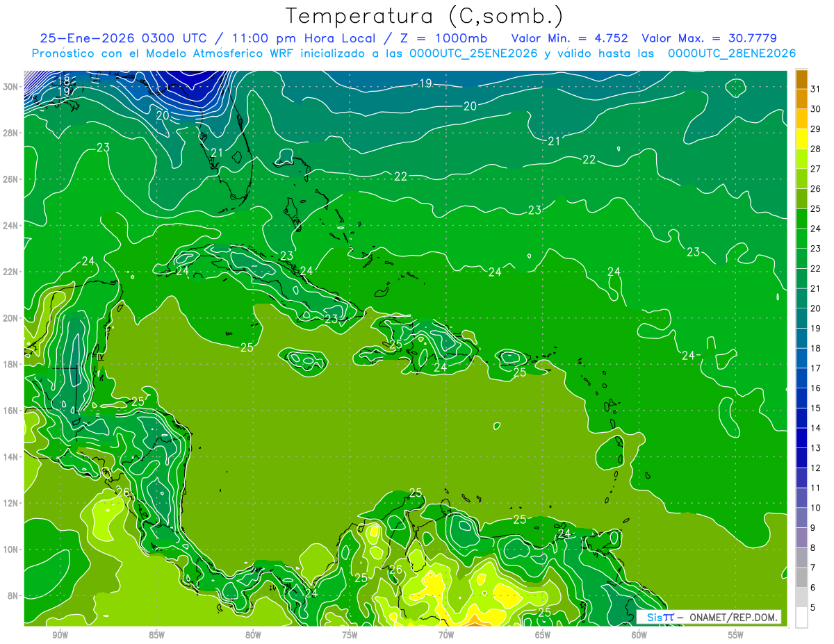Image resolution: width=834 pixels, height=644 pixels.
Task: Click the "80W" longitude axis label
Action: [x=253, y=635]
